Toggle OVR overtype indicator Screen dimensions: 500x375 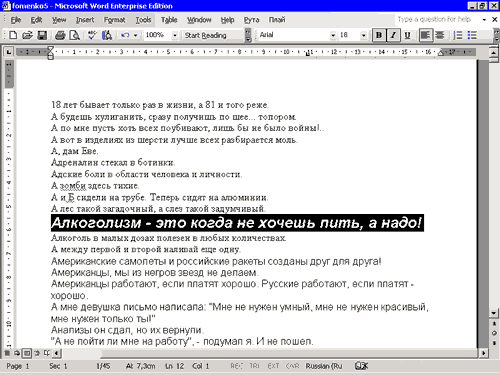point(292,366)
